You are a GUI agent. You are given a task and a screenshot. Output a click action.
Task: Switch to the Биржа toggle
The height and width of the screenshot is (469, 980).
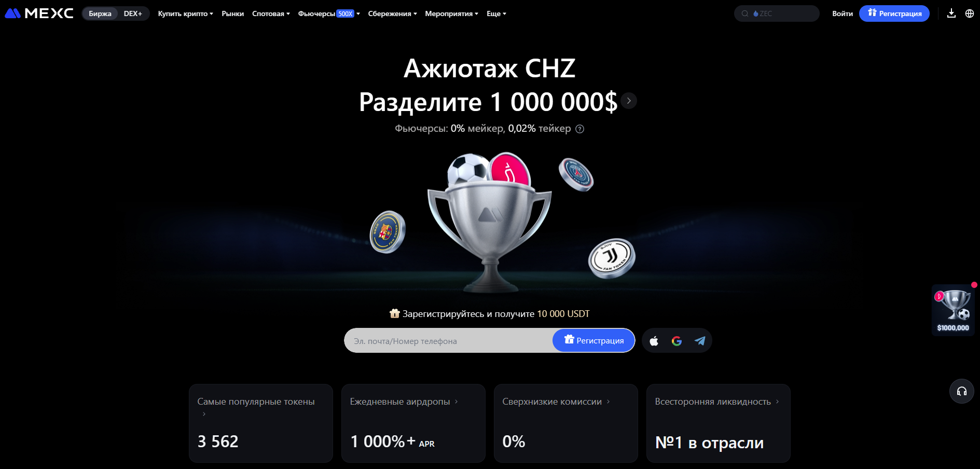[x=100, y=13]
